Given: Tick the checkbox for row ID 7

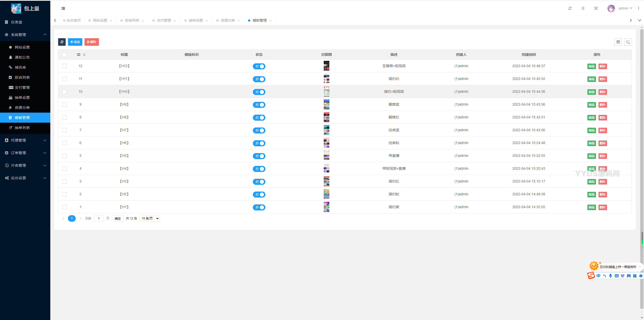Looking at the screenshot, I should click(64, 130).
